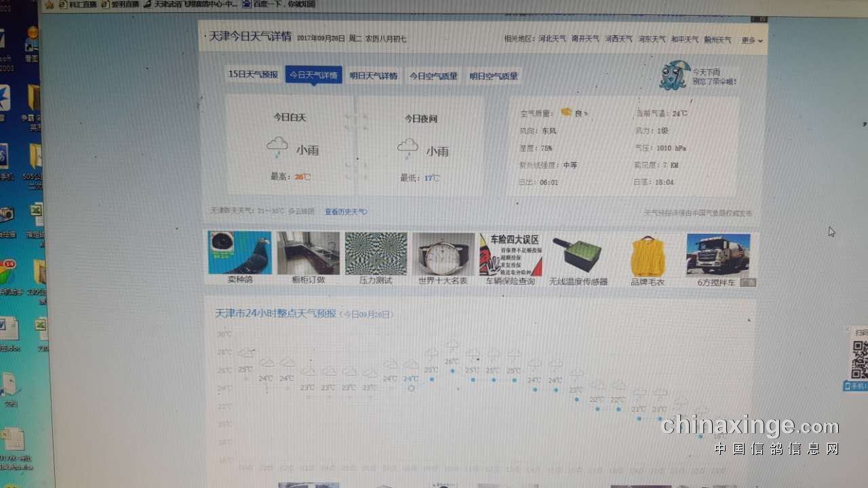Viewport: 868px width, 488px height.
Task: Click the air quality cloud icon
Action: coord(566,113)
